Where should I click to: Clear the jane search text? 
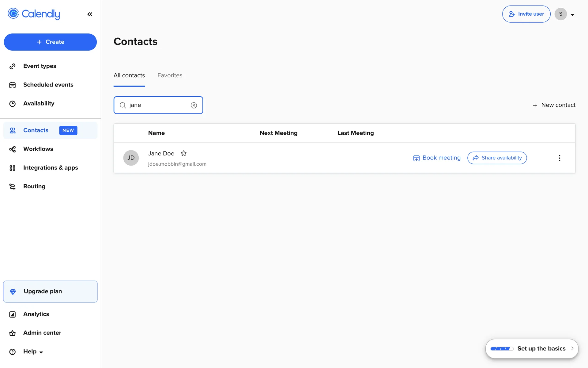coord(194,105)
